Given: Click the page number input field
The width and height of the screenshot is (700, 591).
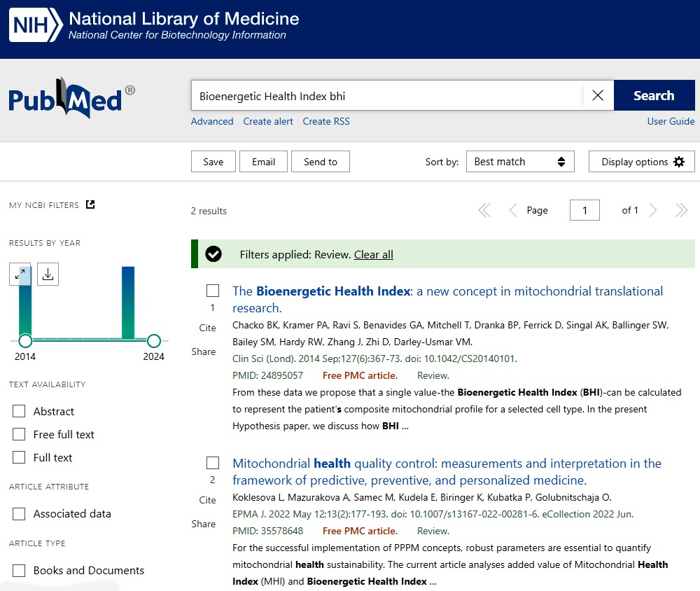Looking at the screenshot, I should (584, 211).
